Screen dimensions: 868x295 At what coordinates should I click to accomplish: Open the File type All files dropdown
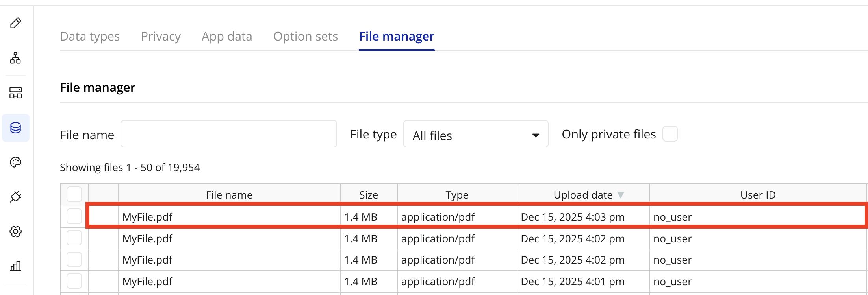coord(476,134)
